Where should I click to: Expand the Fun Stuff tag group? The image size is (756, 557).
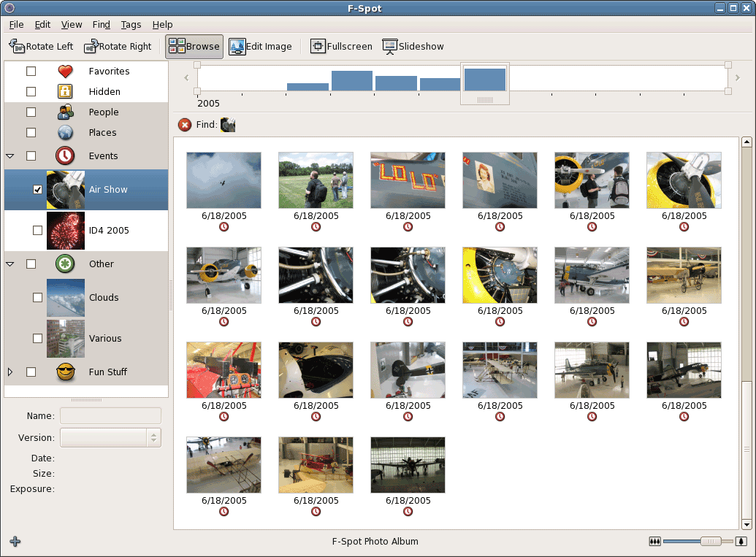tap(10, 372)
